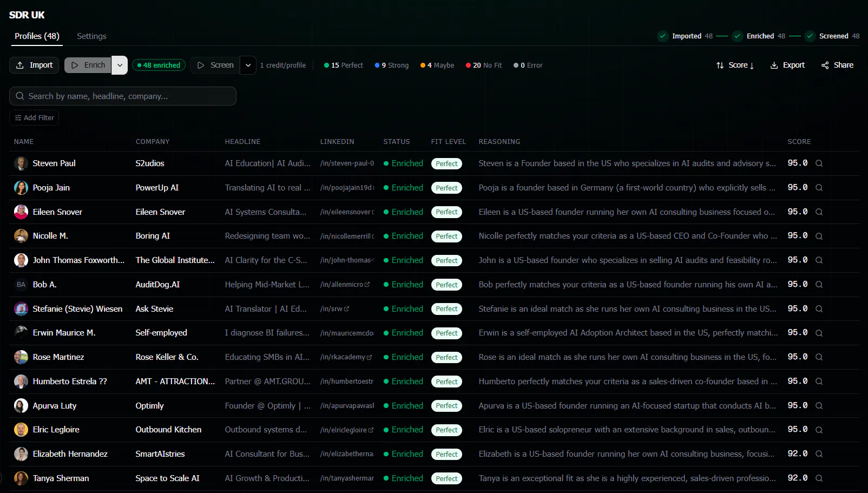Open inspect icon in Elric Legloire row
Screen dimensions: 868x493
pyautogui.click(x=819, y=430)
